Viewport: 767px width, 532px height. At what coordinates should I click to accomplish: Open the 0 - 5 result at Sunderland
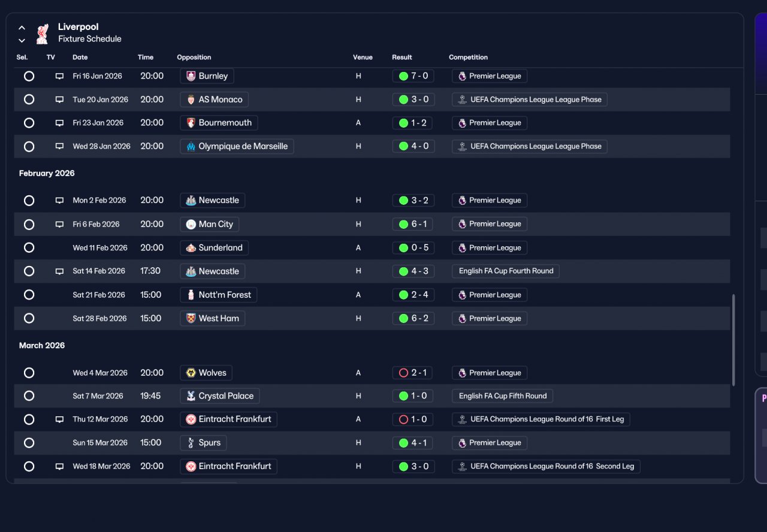click(x=413, y=247)
